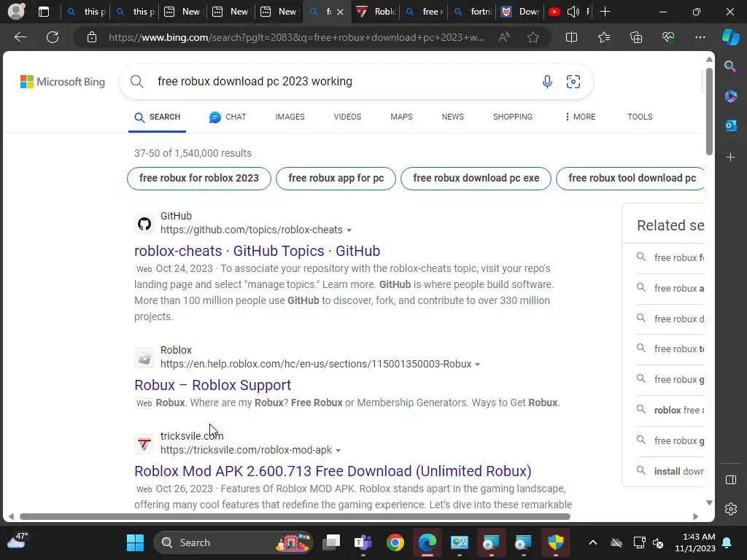This screenshot has height=560, width=747.
Task: Expand tricksvile URL dropdown arrow
Action: tap(338, 451)
